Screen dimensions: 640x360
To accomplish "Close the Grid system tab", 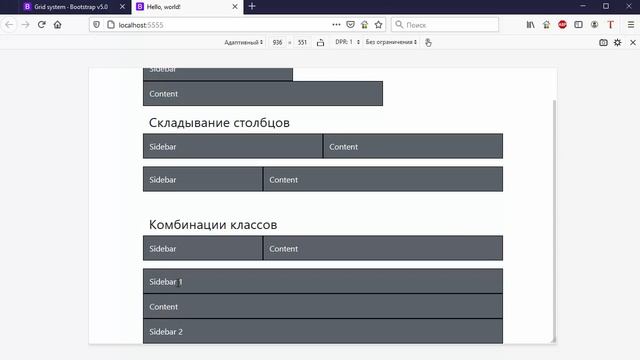I will [x=122, y=7].
